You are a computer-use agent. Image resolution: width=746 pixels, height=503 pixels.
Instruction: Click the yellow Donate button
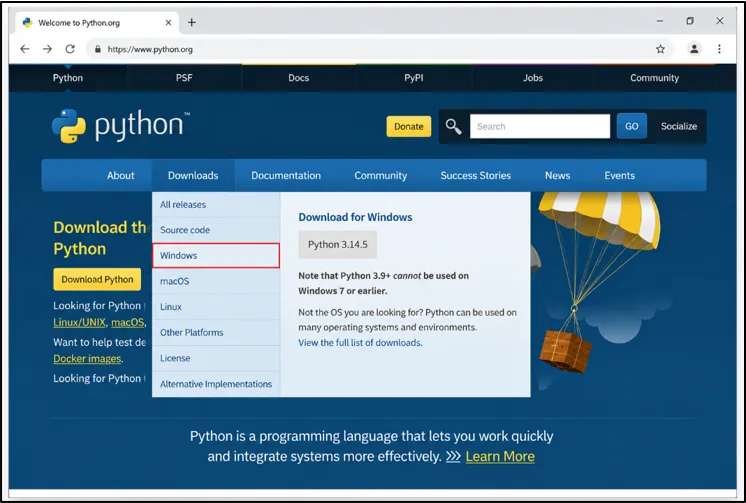[409, 126]
